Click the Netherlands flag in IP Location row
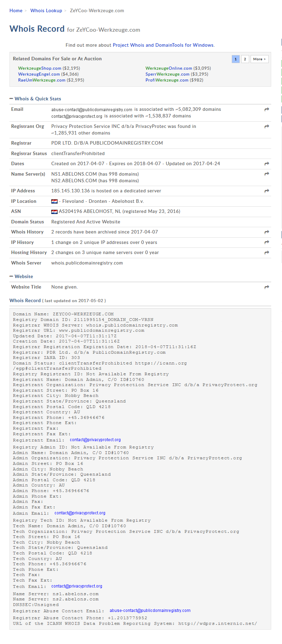Viewport: 282px width, 644px height. click(54, 201)
